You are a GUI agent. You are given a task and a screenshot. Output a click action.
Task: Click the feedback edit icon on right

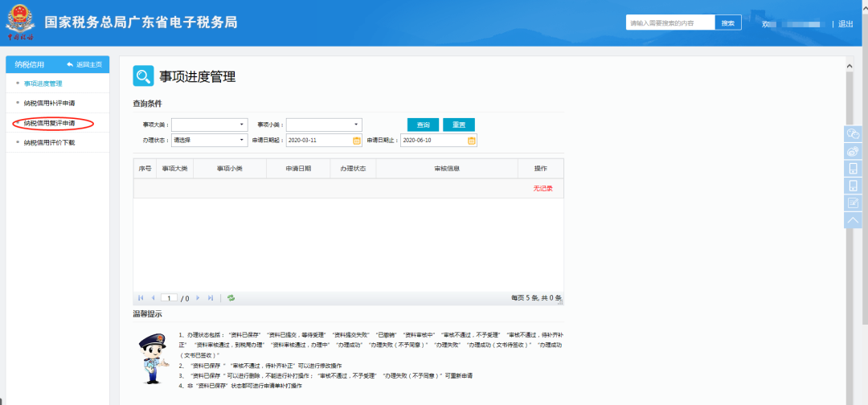(x=853, y=202)
